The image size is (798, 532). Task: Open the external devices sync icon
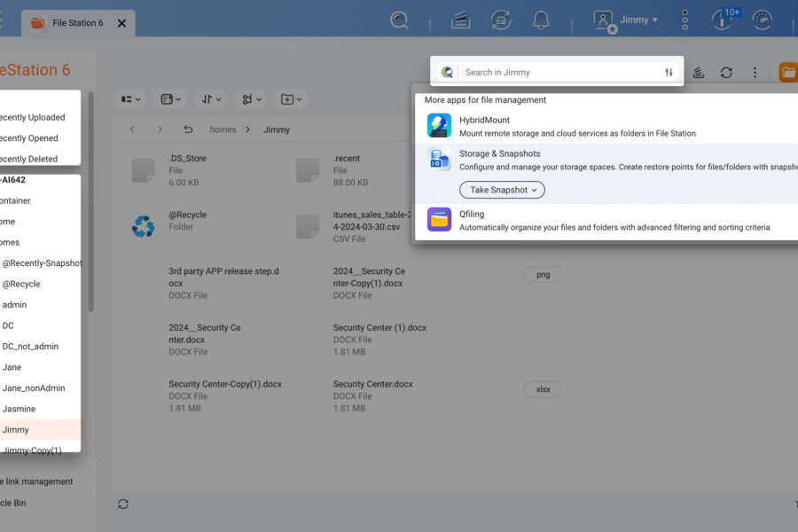[x=501, y=20]
